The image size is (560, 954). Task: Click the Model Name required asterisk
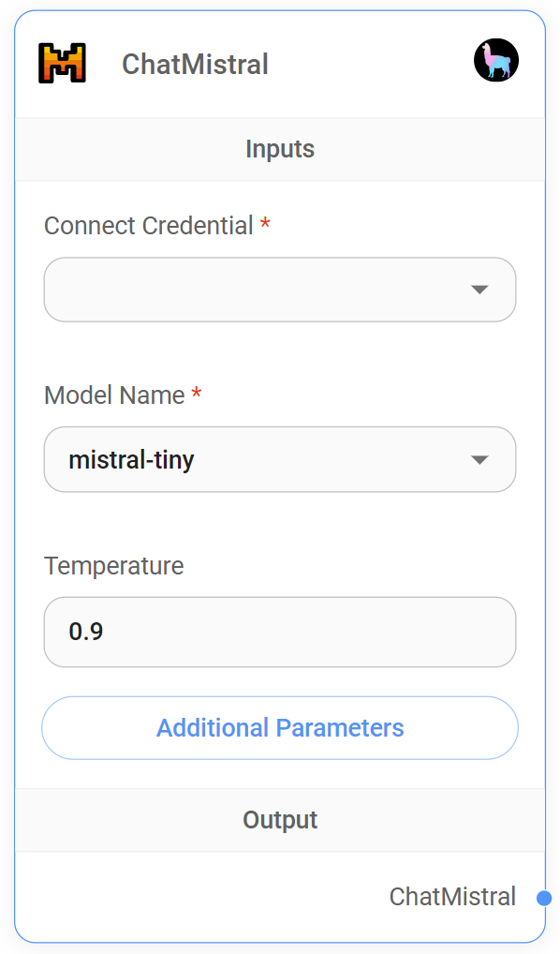[197, 393]
